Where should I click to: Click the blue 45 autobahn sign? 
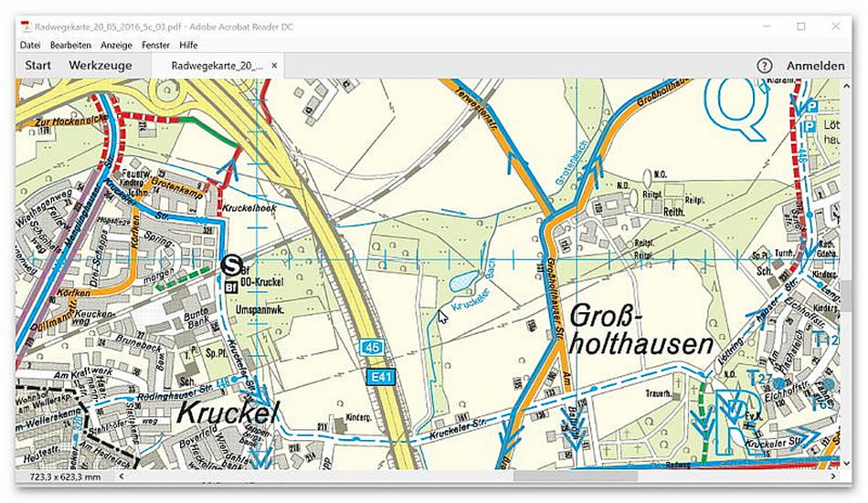coord(371,348)
